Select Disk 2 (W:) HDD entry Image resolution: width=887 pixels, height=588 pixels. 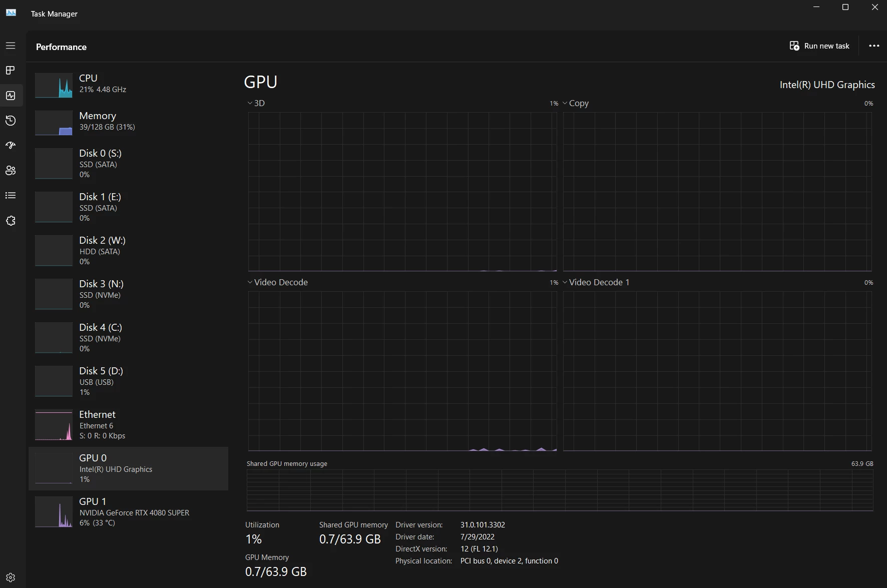point(128,251)
